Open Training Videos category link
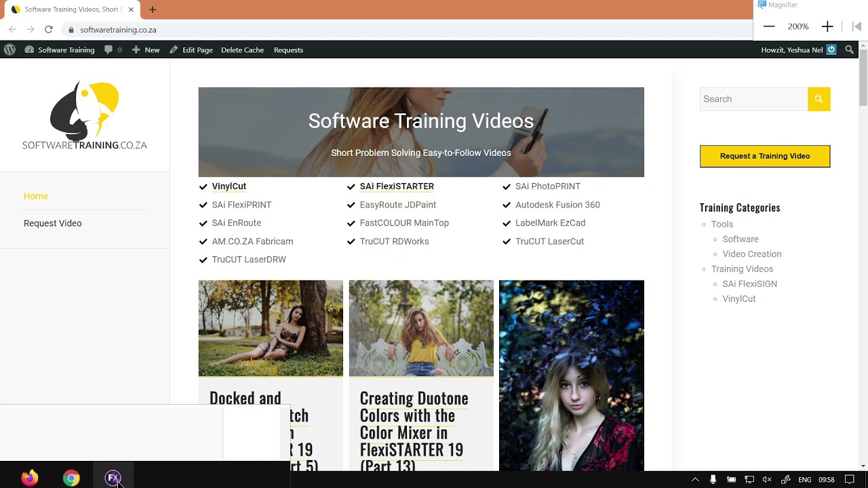The height and width of the screenshot is (488, 868). pos(742,269)
